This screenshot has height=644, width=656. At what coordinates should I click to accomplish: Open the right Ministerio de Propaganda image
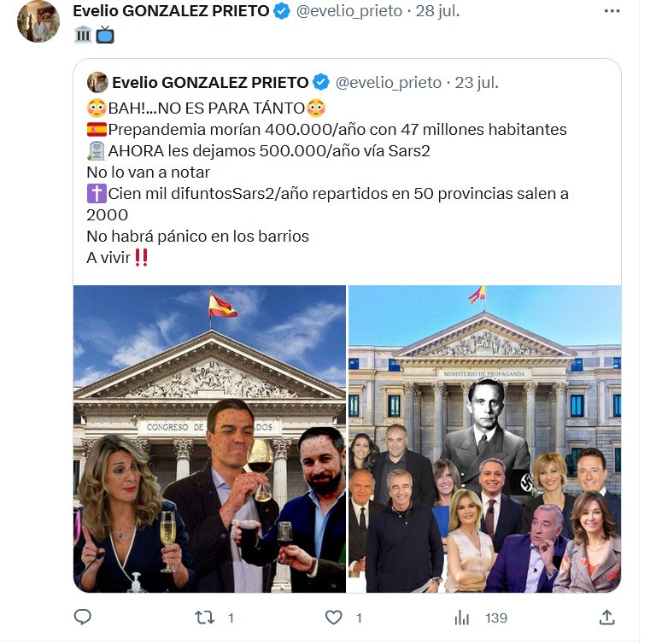pyautogui.click(x=484, y=438)
